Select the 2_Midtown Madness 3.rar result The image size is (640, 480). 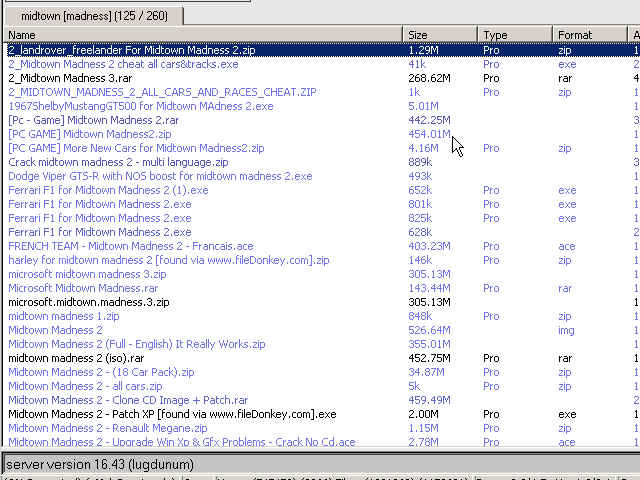pyautogui.click(x=72, y=77)
